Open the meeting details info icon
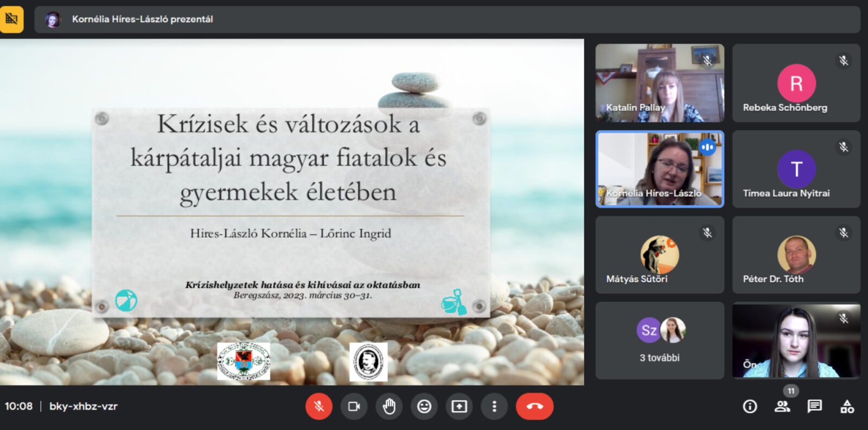 [x=750, y=406]
